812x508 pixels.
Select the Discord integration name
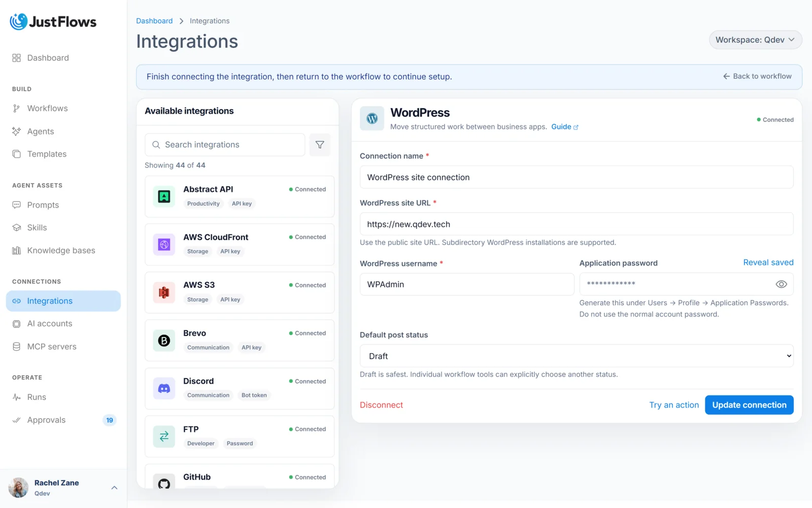[198, 381]
